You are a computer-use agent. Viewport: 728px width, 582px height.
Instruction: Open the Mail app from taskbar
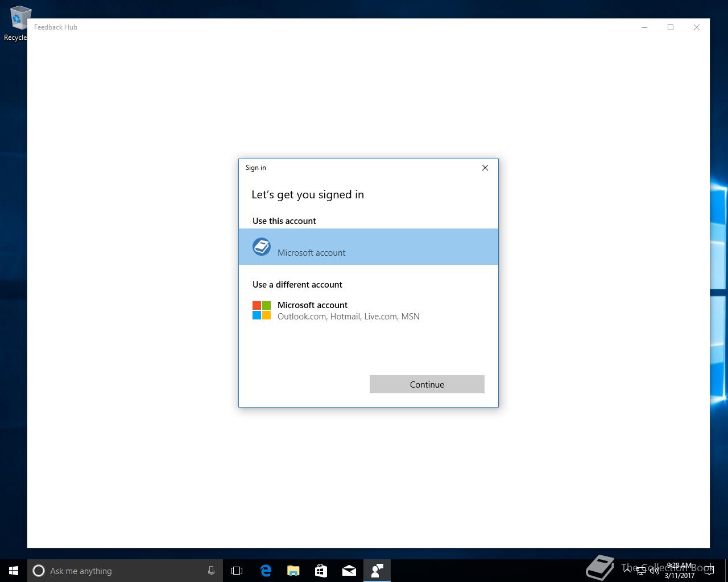pyautogui.click(x=349, y=571)
